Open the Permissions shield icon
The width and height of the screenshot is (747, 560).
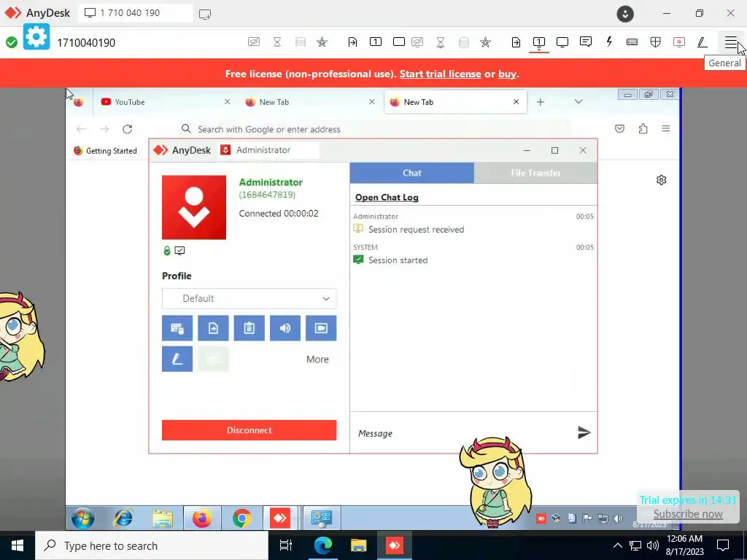(656, 42)
